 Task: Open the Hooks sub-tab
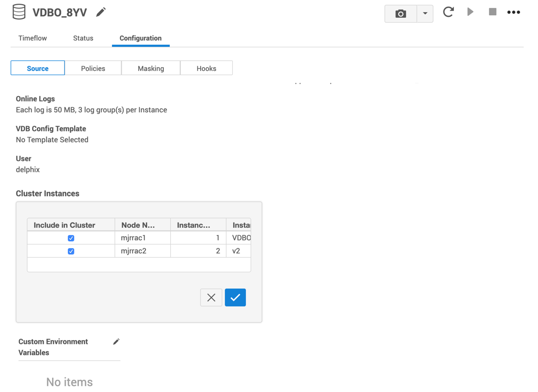[x=206, y=68]
